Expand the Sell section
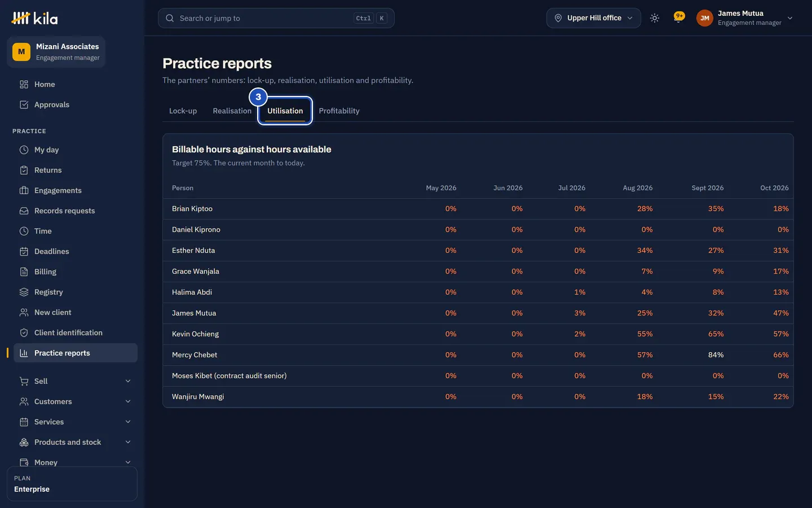This screenshot has height=508, width=812. 76,381
